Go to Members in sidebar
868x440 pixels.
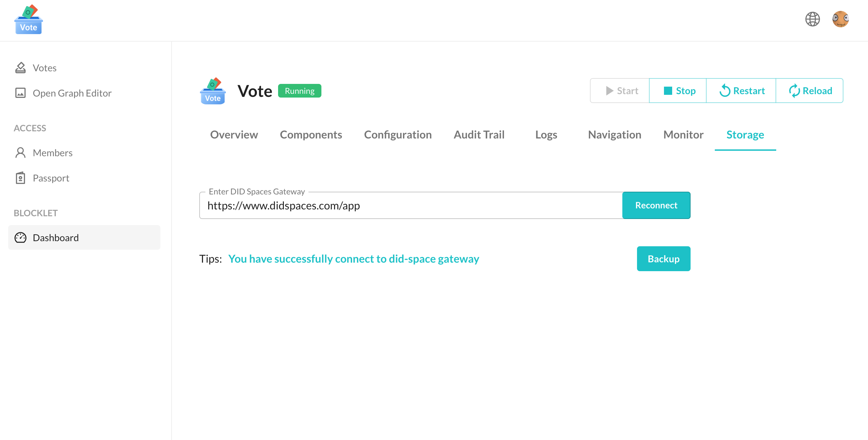(53, 153)
